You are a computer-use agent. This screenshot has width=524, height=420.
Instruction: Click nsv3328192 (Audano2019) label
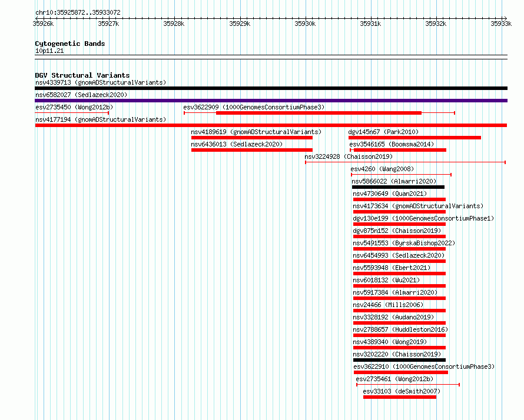coord(393,317)
